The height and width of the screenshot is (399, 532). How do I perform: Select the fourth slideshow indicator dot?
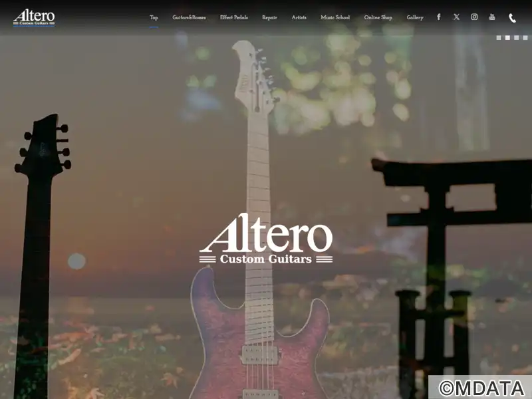525,38
